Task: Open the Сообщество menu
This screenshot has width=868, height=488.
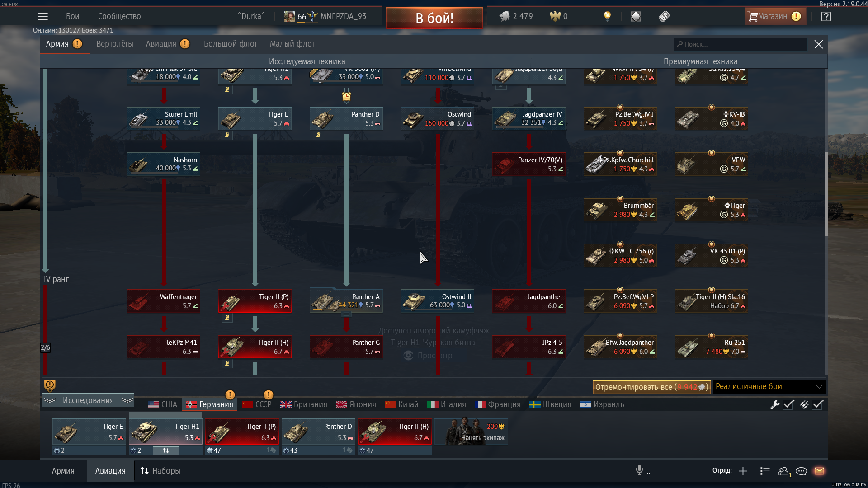Action: point(119,16)
